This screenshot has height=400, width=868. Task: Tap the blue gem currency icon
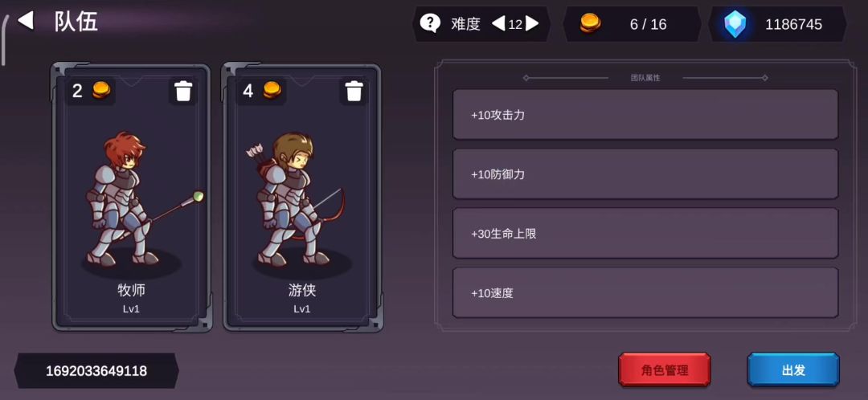[735, 24]
